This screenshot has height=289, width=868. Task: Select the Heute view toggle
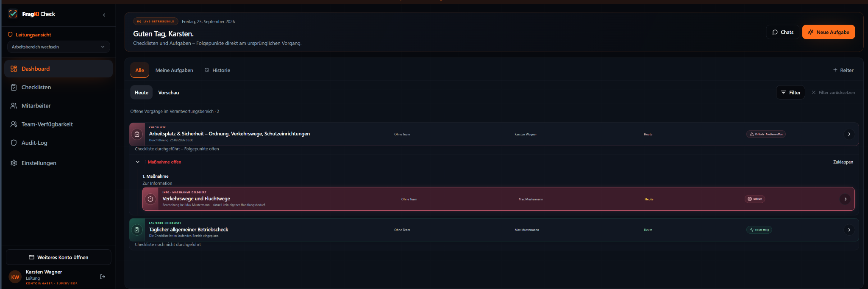tap(142, 93)
